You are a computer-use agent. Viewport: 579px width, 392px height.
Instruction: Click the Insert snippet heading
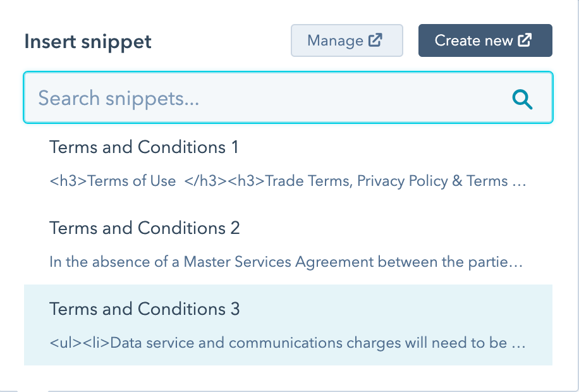coord(88,42)
